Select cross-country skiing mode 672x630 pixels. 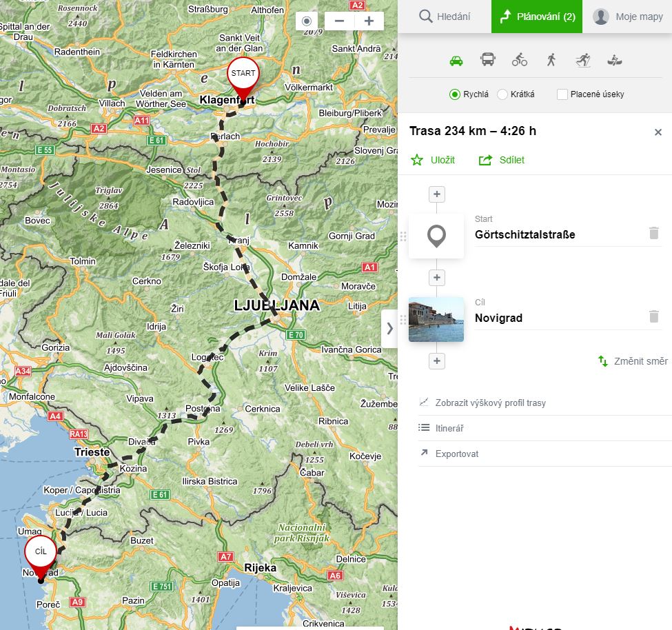(x=583, y=60)
